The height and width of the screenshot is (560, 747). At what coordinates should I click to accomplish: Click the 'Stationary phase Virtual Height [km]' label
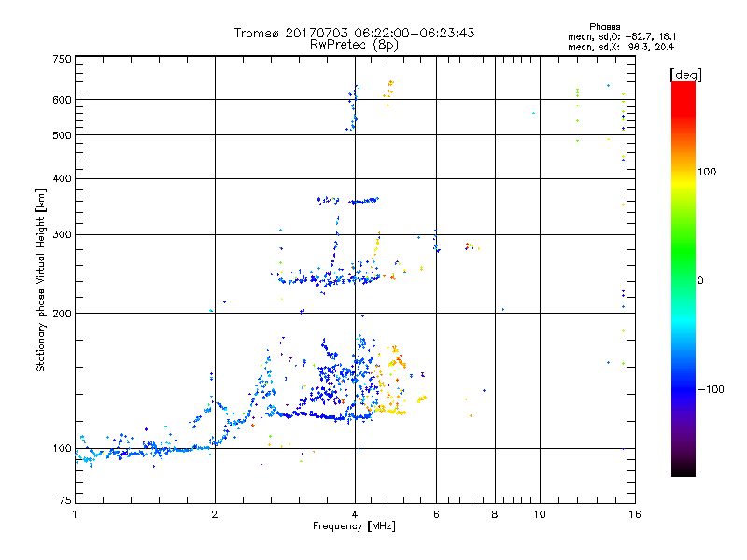pos(40,281)
